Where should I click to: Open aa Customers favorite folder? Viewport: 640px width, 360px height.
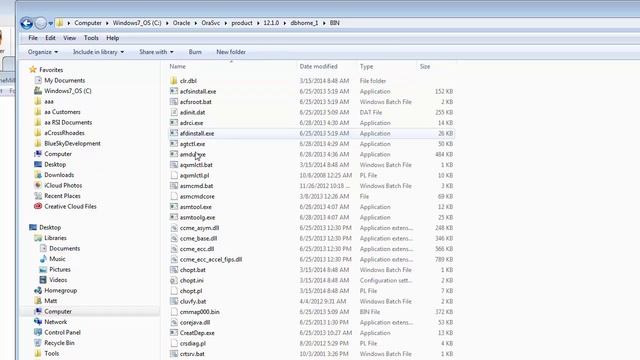62,112
